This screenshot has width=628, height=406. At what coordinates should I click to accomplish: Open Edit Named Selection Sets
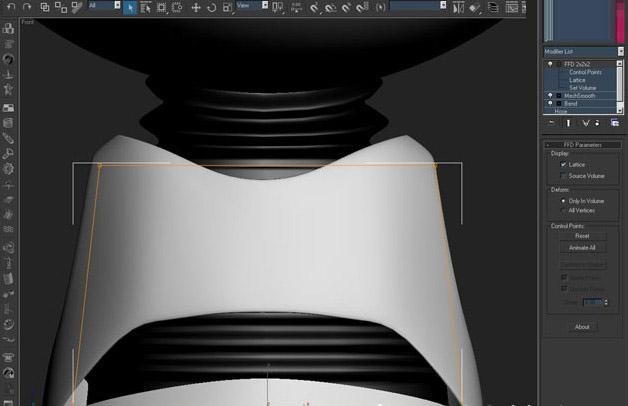(380, 7)
